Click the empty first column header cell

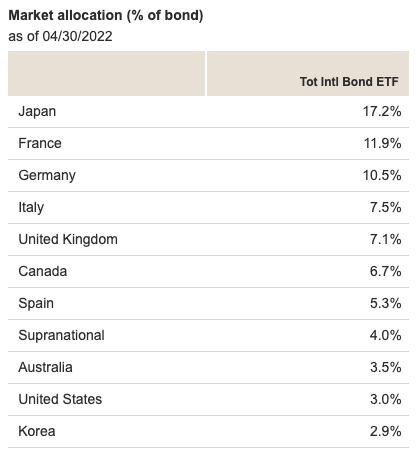pyautogui.click(x=106, y=73)
